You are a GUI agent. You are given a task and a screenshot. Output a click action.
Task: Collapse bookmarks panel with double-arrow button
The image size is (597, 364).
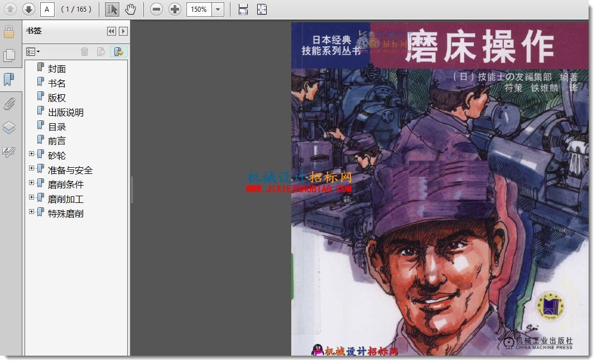click(x=111, y=31)
